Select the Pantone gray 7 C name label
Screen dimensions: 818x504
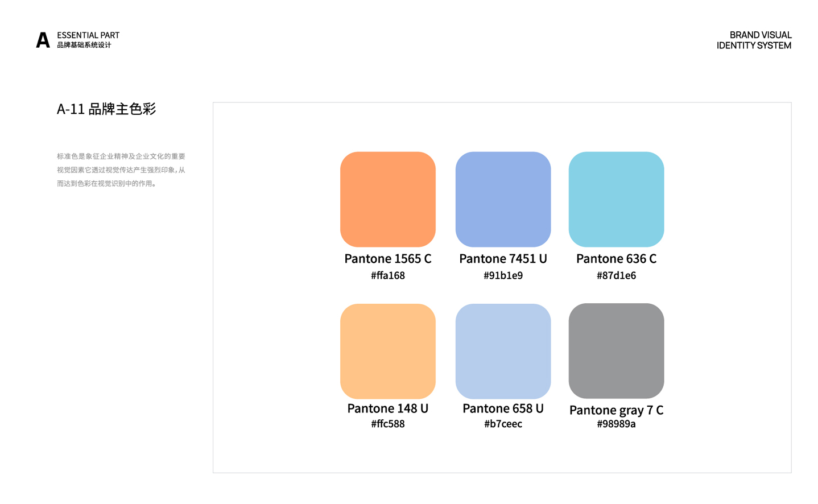(x=616, y=410)
